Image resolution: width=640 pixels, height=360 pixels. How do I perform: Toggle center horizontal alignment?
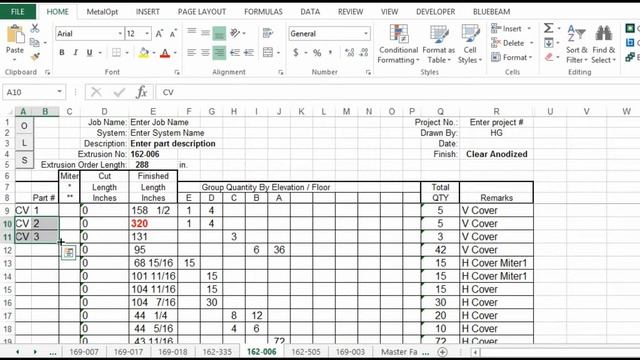205,52
